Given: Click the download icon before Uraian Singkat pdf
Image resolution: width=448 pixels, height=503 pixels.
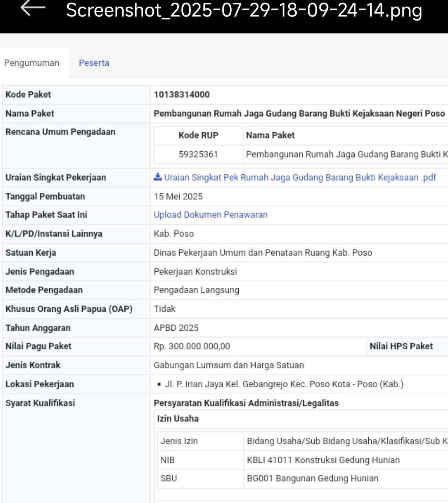Looking at the screenshot, I should [158, 177].
